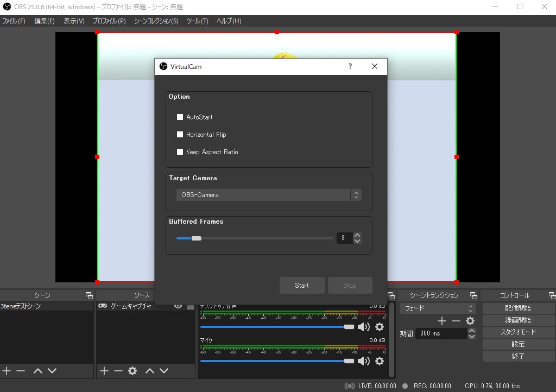
Task: Open マイク audio settings gear
Action: coord(380,361)
